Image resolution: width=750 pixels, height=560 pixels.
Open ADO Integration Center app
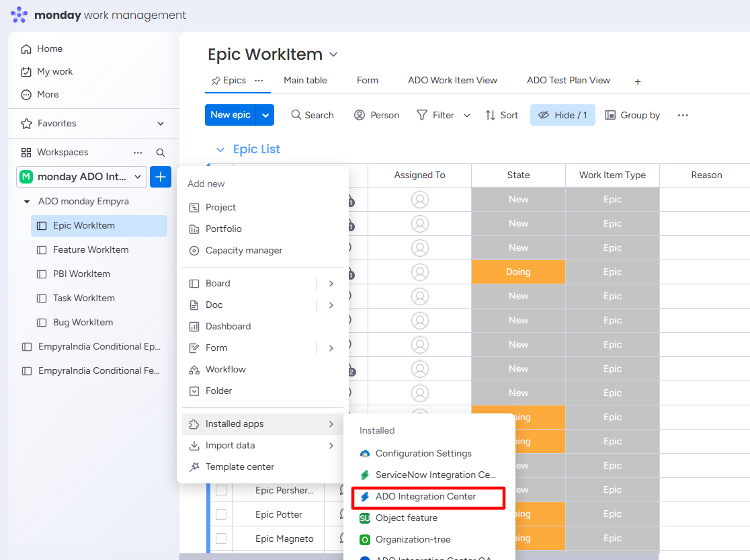point(429,497)
